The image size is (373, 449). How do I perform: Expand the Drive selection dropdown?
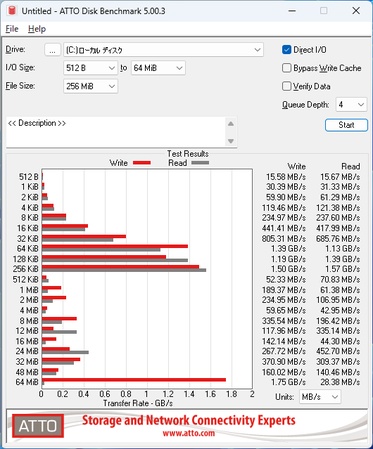coord(163,50)
